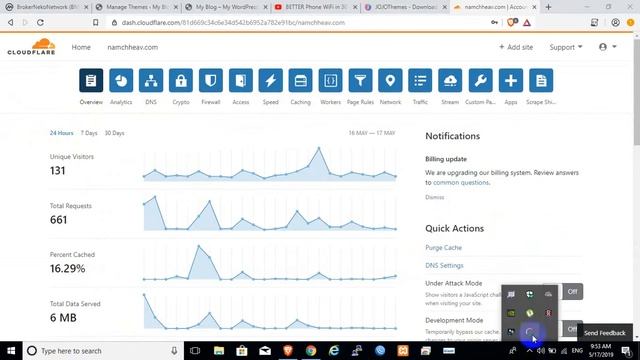Open the DNS section icon

(151, 80)
